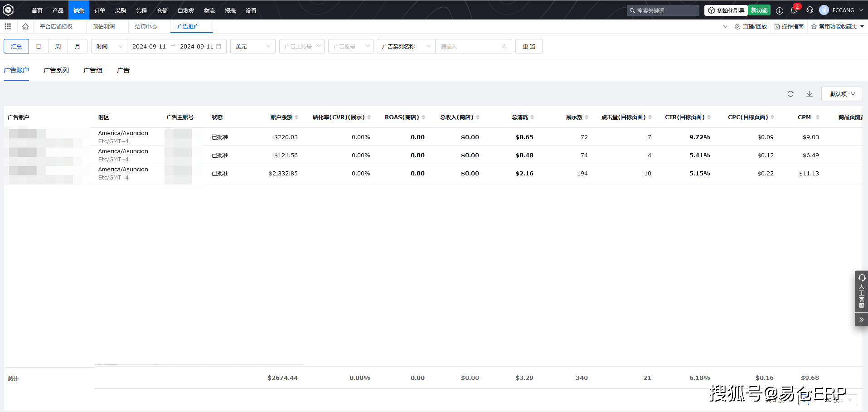Sort by 总消耗 column sort arrows
The height and width of the screenshot is (412, 868).
coord(532,117)
